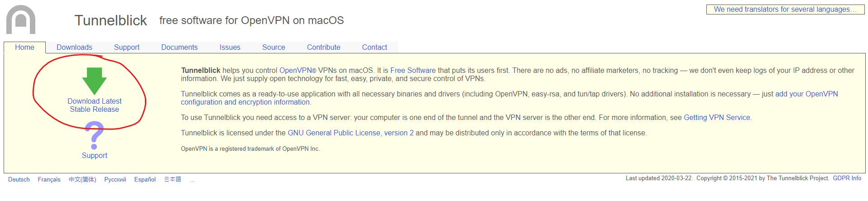
Task: Click the Tunnelblick site title text
Action: coord(110,20)
